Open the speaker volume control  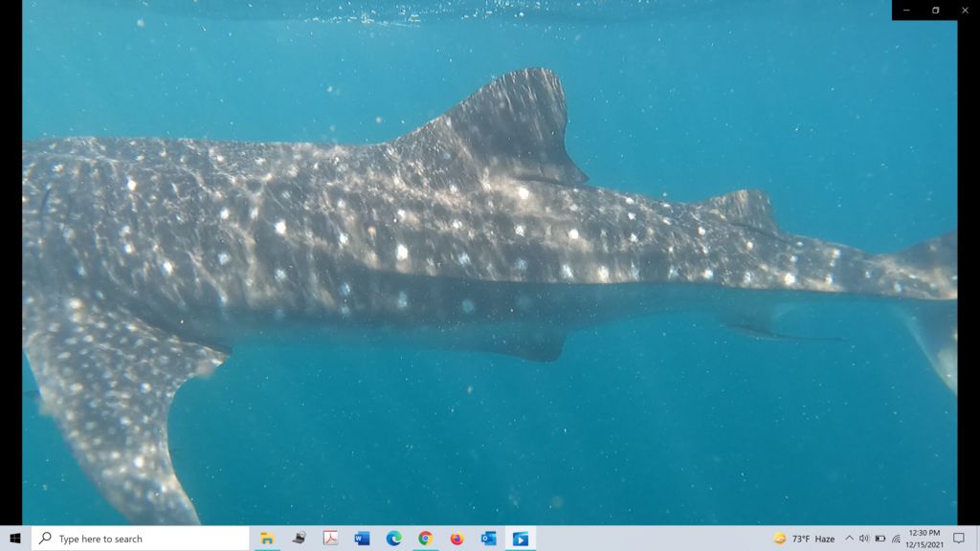pyautogui.click(x=864, y=539)
